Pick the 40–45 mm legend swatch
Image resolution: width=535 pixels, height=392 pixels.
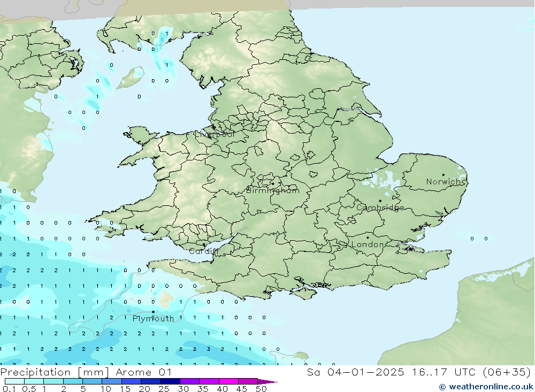coord(228,381)
